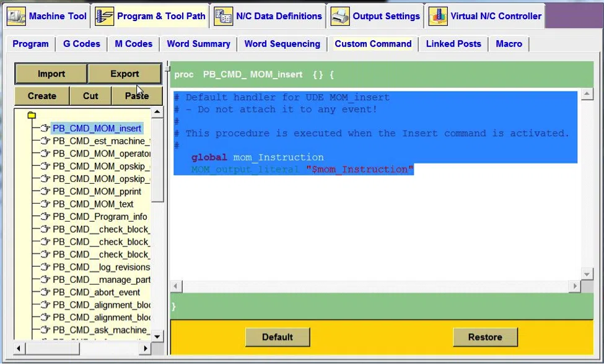Click the Default button

click(278, 337)
